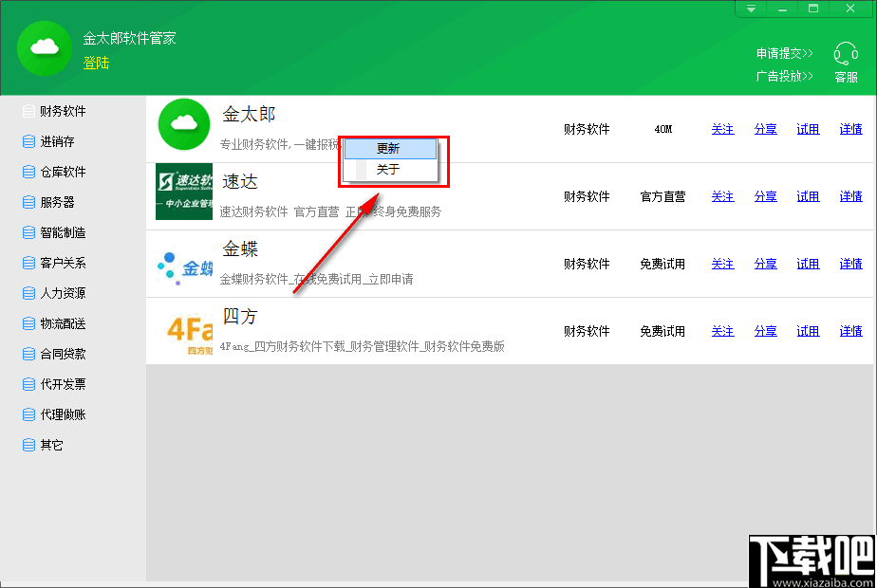Open the 服务器 category
This screenshot has height=588, width=877.
pos(57,202)
